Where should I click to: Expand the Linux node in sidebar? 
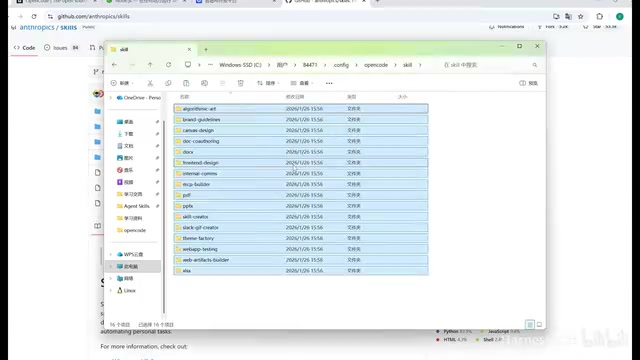pos(111,291)
